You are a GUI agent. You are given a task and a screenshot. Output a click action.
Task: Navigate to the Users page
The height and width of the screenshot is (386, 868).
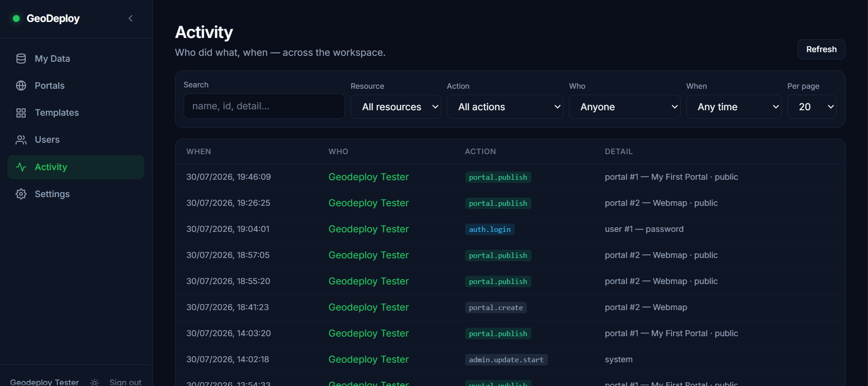(76, 139)
